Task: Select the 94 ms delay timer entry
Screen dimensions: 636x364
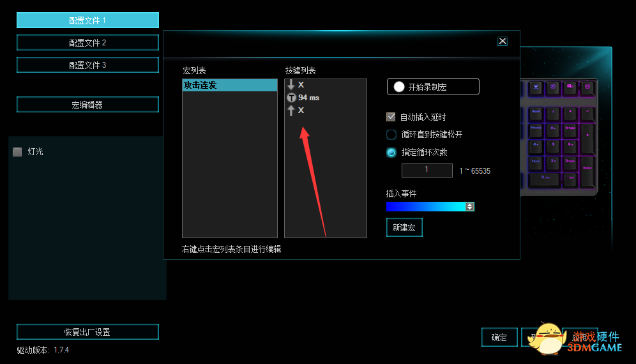Action: point(308,98)
